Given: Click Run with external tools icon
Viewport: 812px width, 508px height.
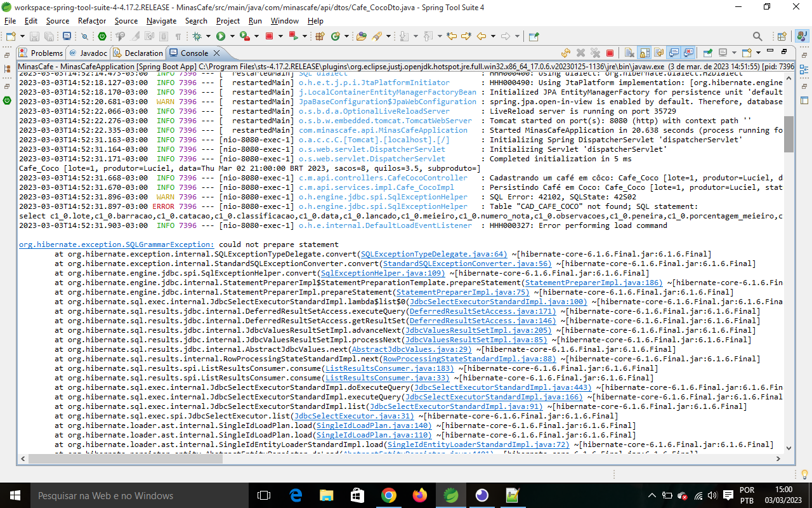Looking at the screenshot, I should [245, 36].
